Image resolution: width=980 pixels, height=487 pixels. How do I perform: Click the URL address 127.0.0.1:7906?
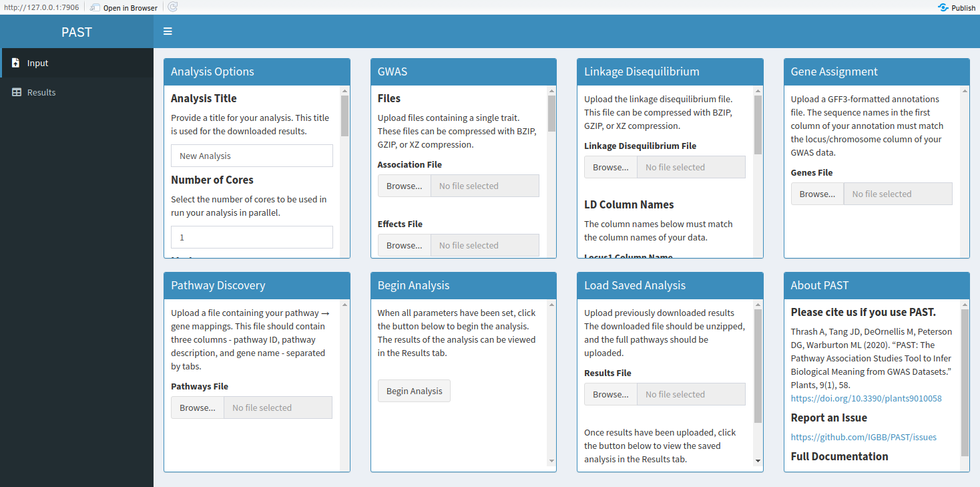(x=41, y=8)
